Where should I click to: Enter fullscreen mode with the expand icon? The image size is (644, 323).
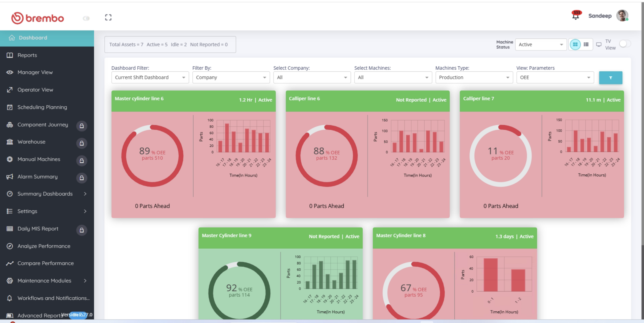coord(108,17)
